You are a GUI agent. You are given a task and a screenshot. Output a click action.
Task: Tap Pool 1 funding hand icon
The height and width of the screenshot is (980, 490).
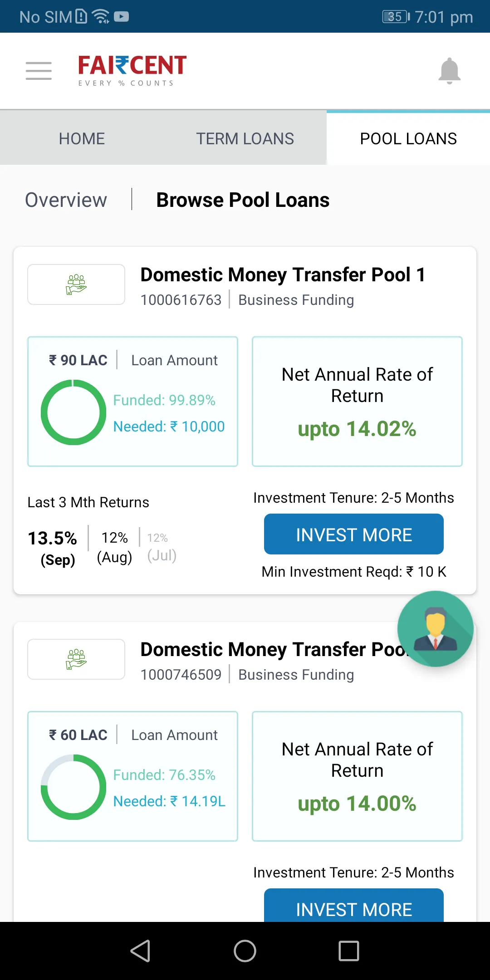click(76, 284)
